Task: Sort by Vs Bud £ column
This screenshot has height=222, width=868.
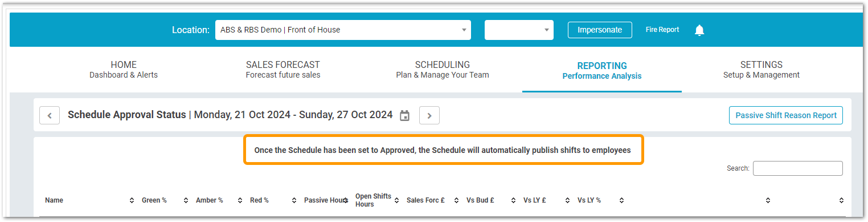Action: [x=513, y=200]
